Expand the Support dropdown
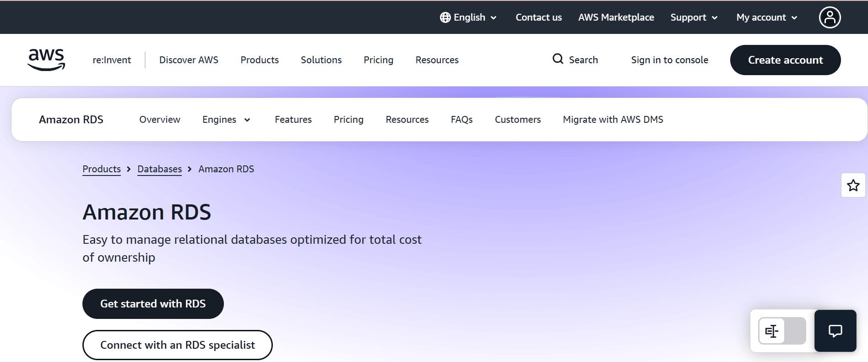 click(x=694, y=17)
